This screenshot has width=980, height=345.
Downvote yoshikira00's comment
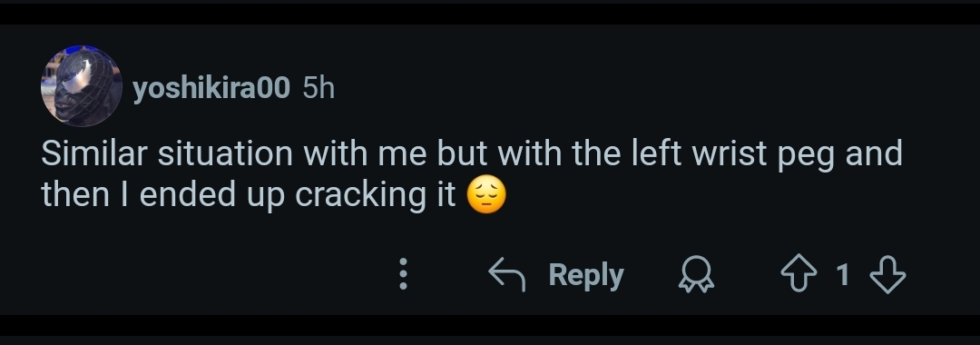point(887,274)
